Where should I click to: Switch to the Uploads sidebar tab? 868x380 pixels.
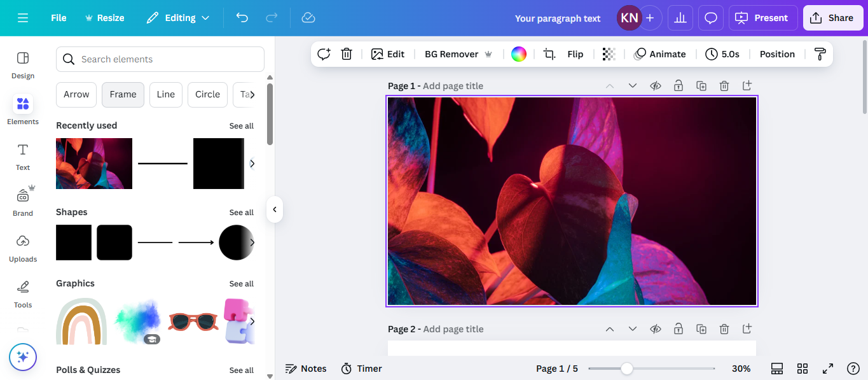22,248
